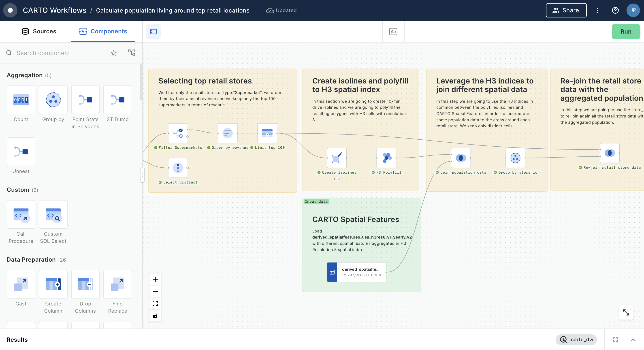644x350 pixels.
Task: Expand the Results panel chevron
Action: [x=633, y=339]
